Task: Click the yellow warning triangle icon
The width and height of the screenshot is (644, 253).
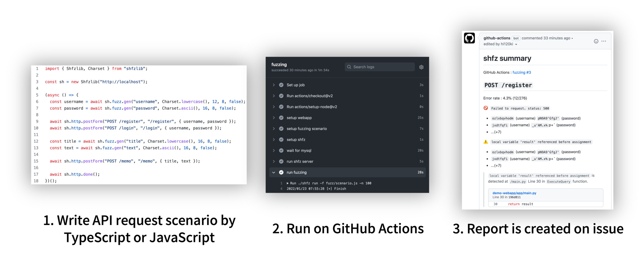Action: pyautogui.click(x=486, y=142)
